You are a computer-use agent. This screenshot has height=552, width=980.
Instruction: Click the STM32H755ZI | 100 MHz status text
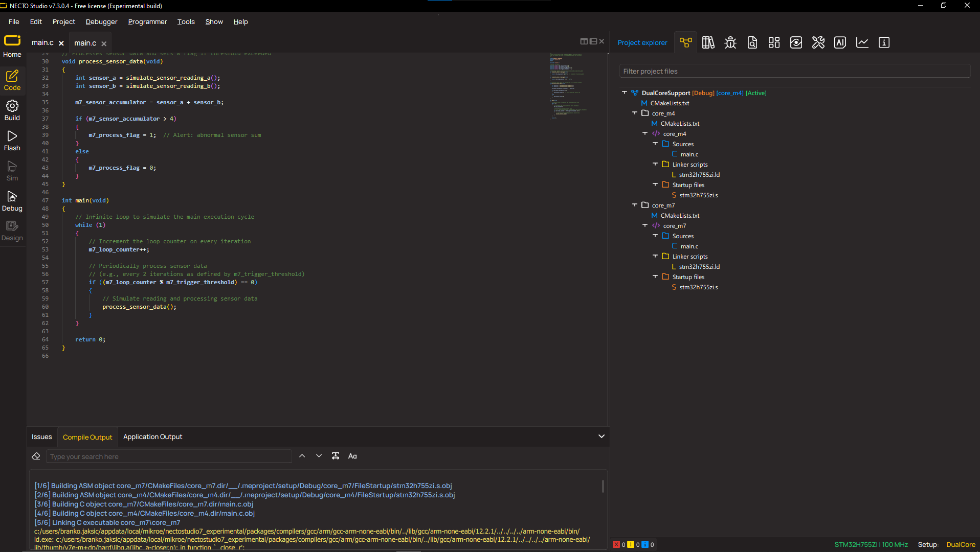tap(871, 545)
